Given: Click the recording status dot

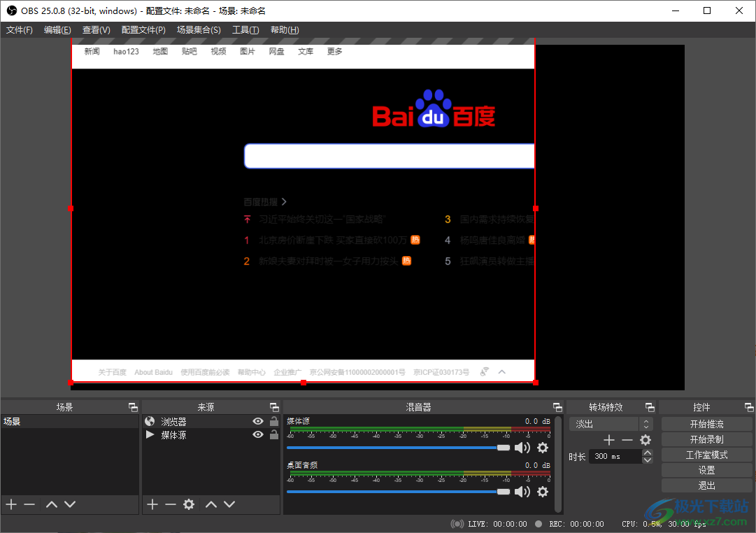Looking at the screenshot, I should [539, 524].
